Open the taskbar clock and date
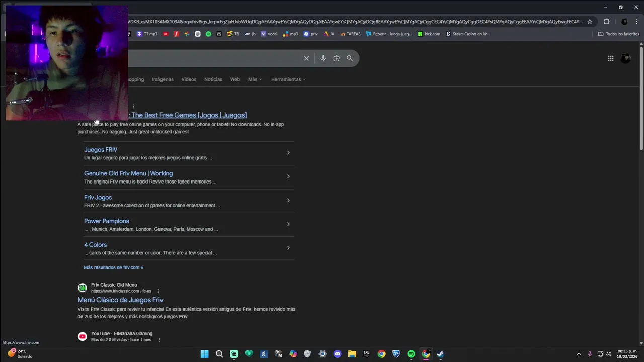Image resolution: width=644 pixels, height=362 pixels. coord(627,354)
